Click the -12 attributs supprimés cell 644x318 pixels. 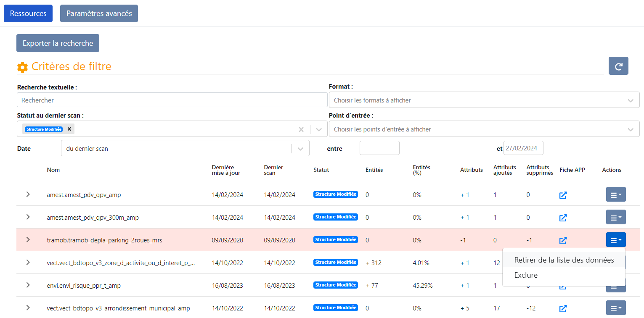coord(531,308)
